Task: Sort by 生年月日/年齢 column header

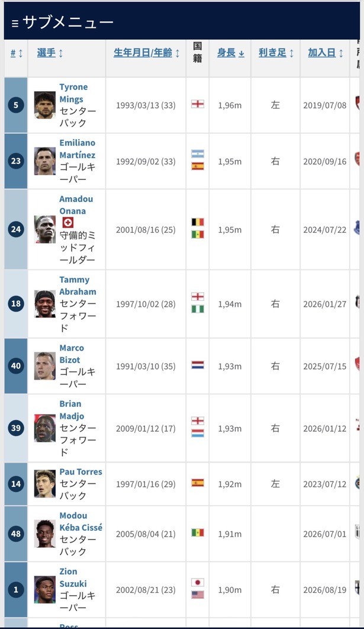Action: pyautogui.click(x=146, y=53)
